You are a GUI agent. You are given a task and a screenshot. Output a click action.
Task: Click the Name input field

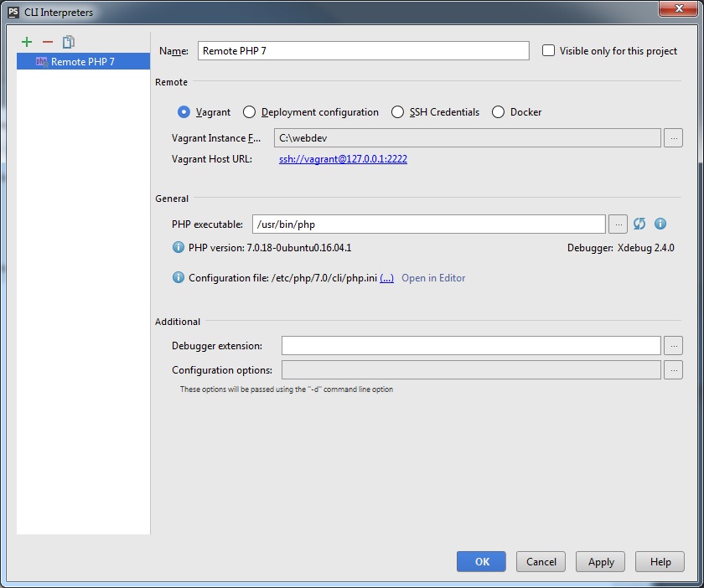(363, 50)
